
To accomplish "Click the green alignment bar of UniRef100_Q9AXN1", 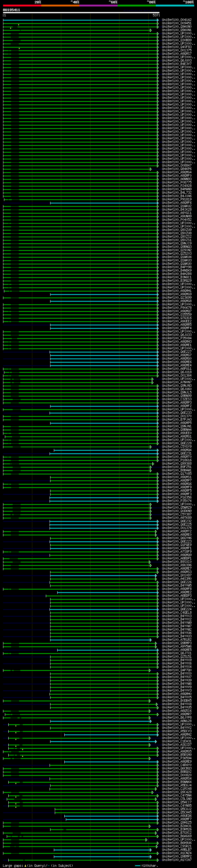I will [78, 30].
